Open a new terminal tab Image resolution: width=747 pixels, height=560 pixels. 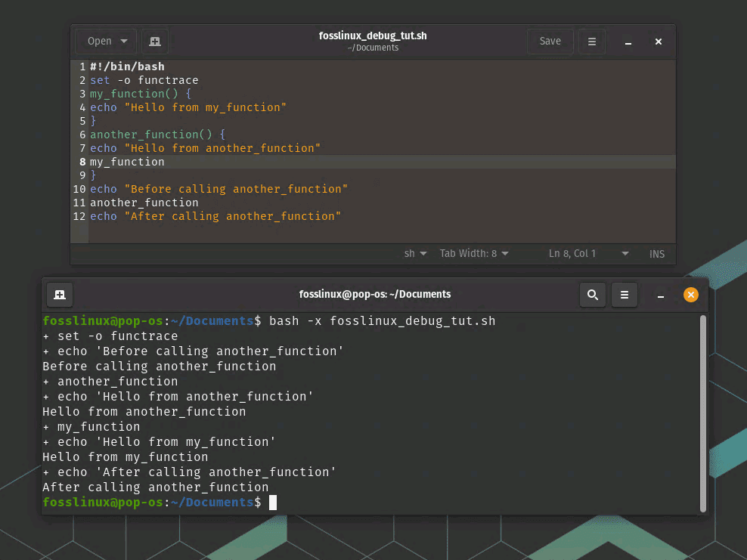pos(60,295)
